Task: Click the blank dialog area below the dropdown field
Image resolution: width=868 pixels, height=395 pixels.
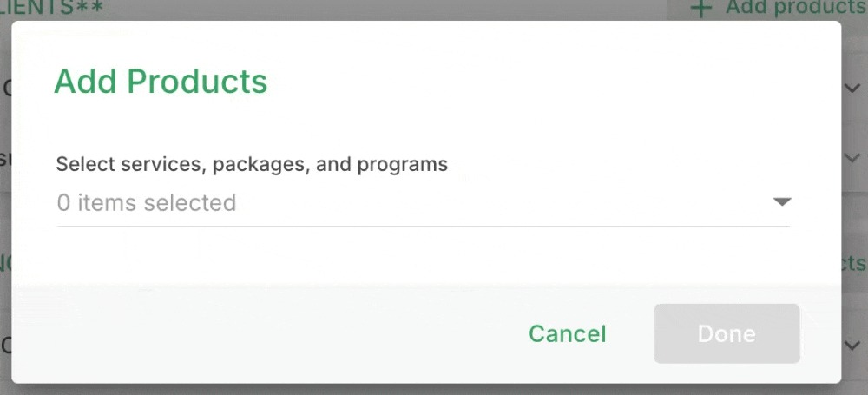Action: 423,256
